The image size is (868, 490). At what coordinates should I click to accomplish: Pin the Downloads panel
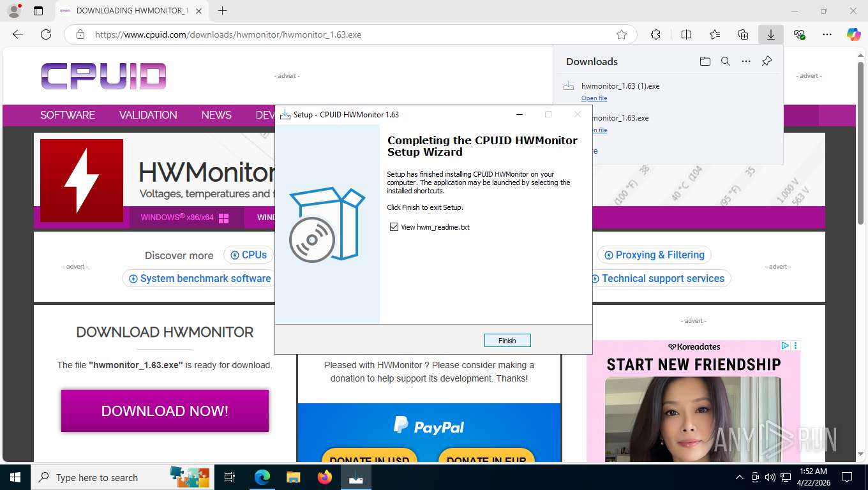pos(767,61)
